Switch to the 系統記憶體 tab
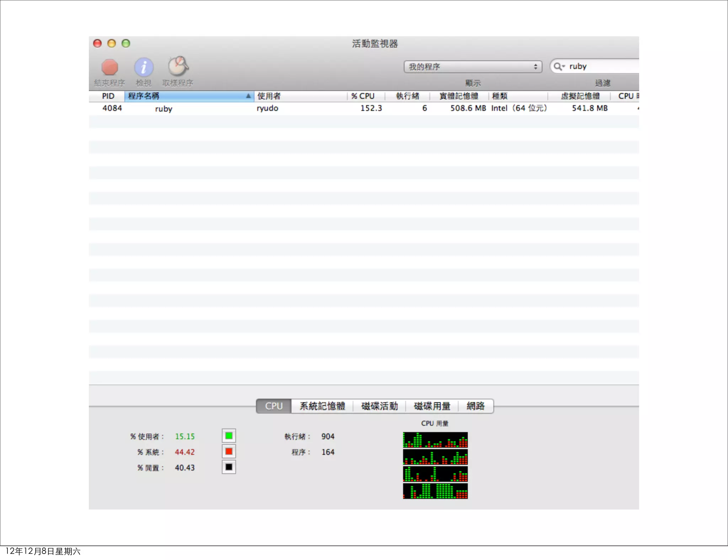The width and height of the screenshot is (728, 560). point(322,406)
